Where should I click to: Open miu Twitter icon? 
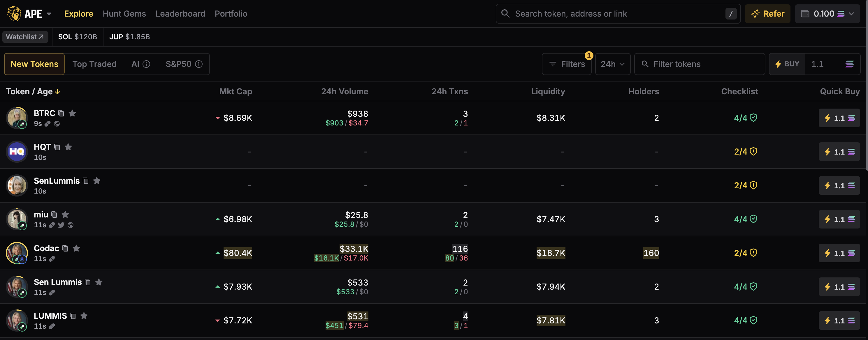click(61, 225)
